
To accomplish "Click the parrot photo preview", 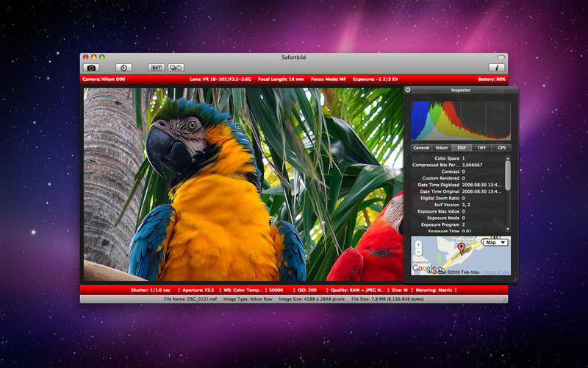I will coord(243,185).
